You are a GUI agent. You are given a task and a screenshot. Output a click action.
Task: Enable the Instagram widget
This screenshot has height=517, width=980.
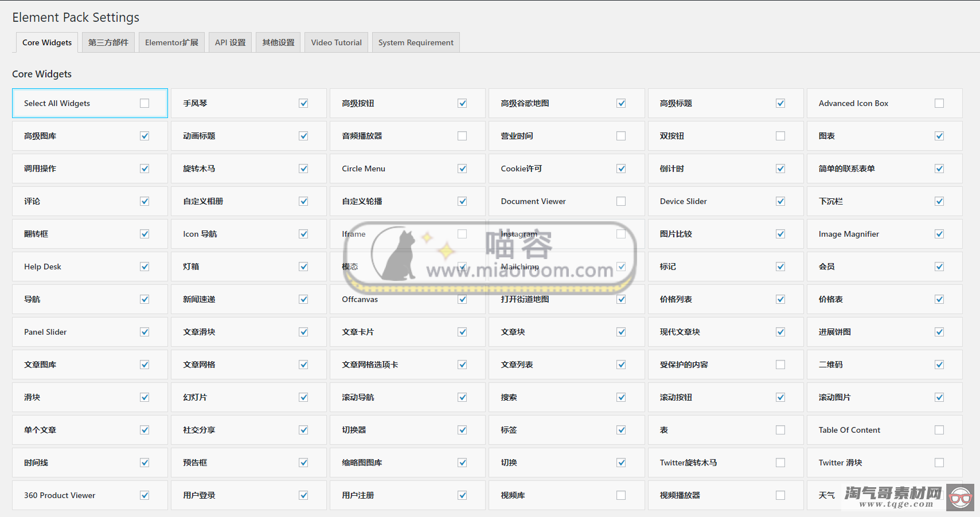tap(621, 234)
